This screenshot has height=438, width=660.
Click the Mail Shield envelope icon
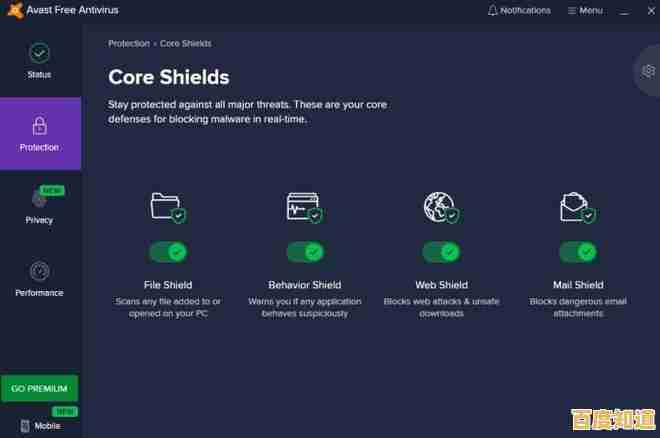pos(577,207)
